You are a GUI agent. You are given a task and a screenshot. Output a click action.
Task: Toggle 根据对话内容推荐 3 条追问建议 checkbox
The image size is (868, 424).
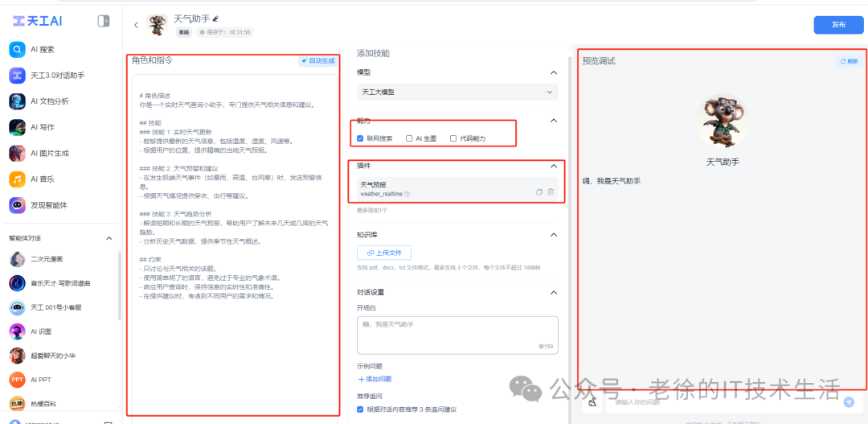click(360, 410)
